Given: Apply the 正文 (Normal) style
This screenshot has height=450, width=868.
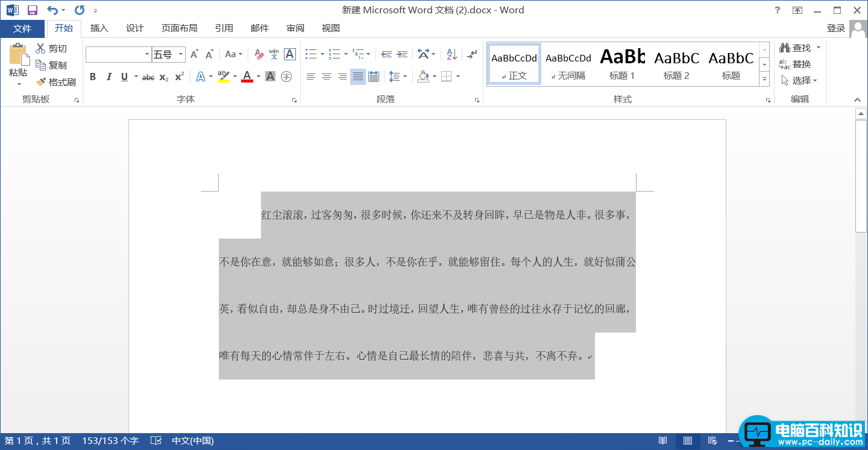Looking at the screenshot, I should click(514, 64).
